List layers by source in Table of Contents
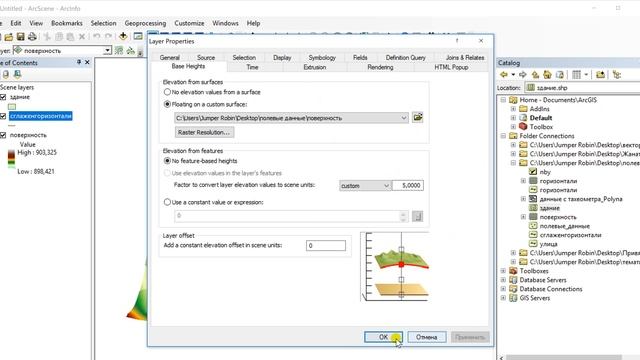Image resolution: width=640 pixels, height=360 pixels. tap(6, 74)
